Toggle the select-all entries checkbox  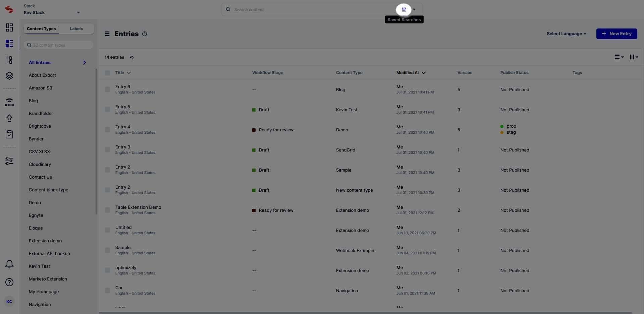[107, 73]
